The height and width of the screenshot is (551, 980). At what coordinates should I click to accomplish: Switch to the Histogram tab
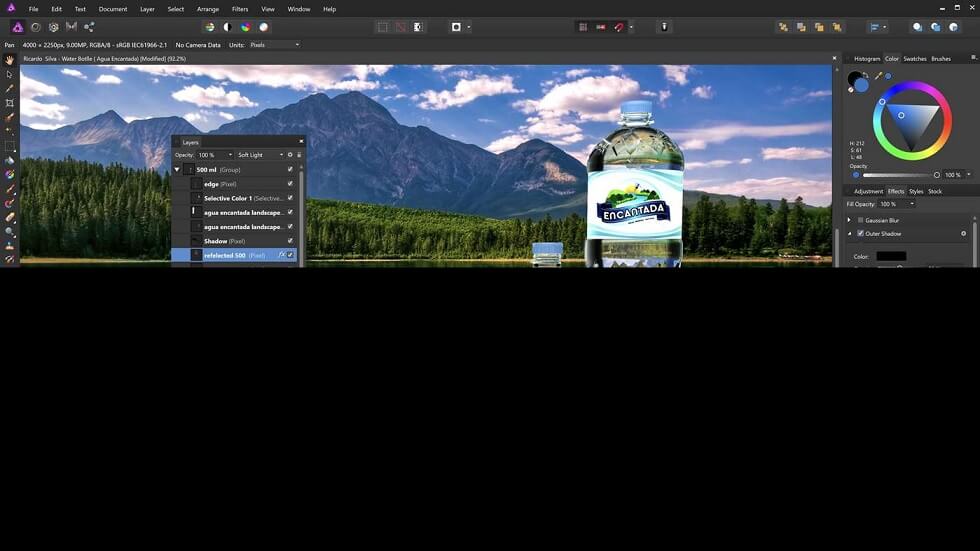tap(867, 59)
